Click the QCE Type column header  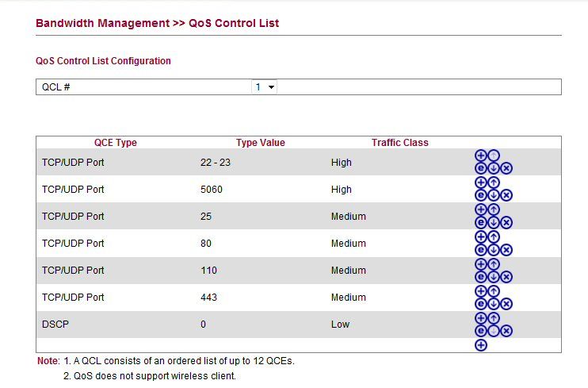tap(116, 143)
